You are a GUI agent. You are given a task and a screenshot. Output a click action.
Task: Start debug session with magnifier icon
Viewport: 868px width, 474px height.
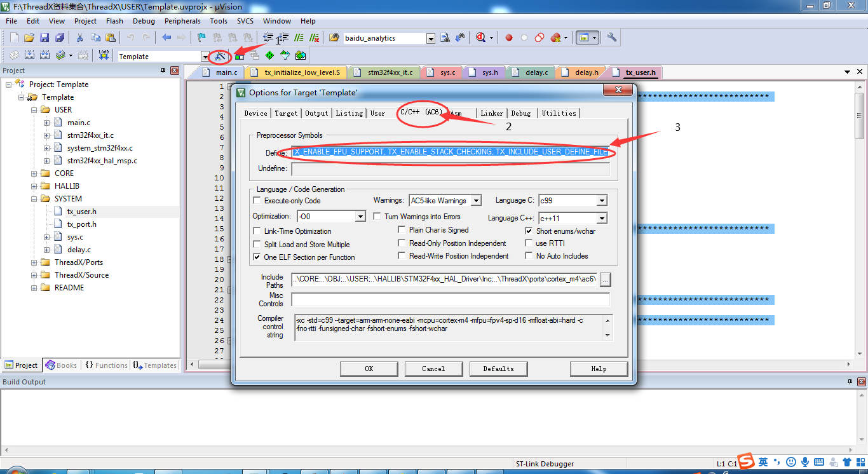tap(481, 38)
